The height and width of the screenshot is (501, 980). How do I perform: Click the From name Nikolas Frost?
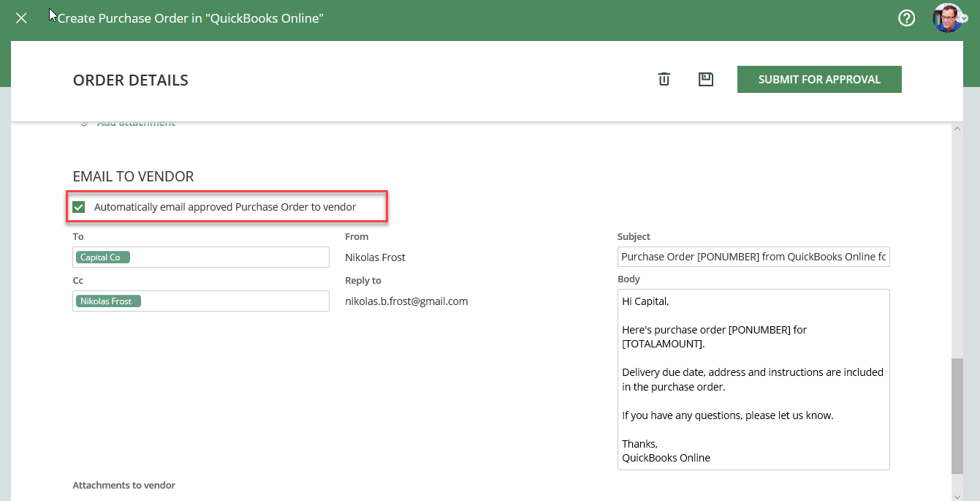pyautogui.click(x=375, y=257)
